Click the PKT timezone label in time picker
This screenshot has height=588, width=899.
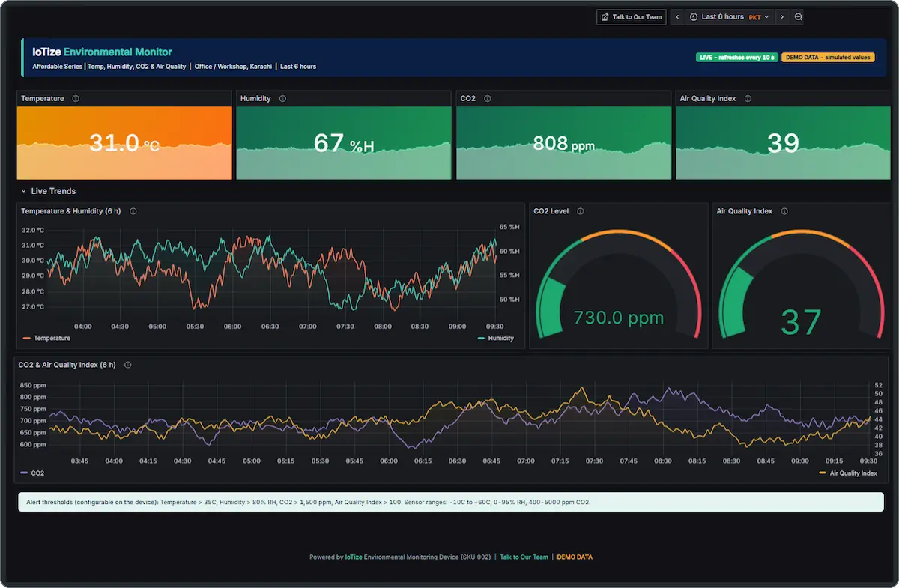click(754, 16)
